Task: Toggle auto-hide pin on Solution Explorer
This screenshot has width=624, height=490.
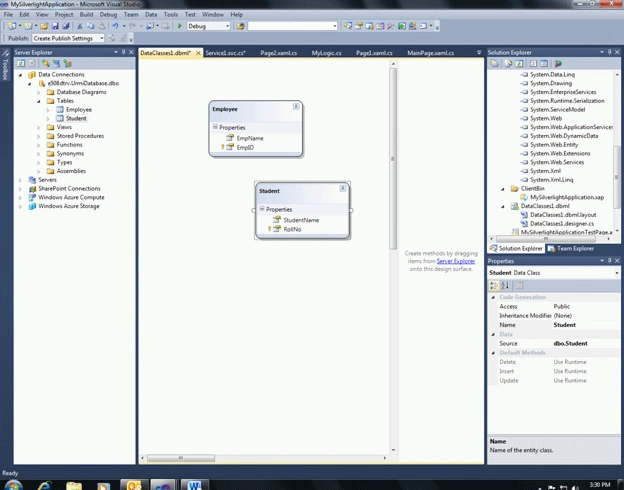Action: pyautogui.click(x=609, y=52)
